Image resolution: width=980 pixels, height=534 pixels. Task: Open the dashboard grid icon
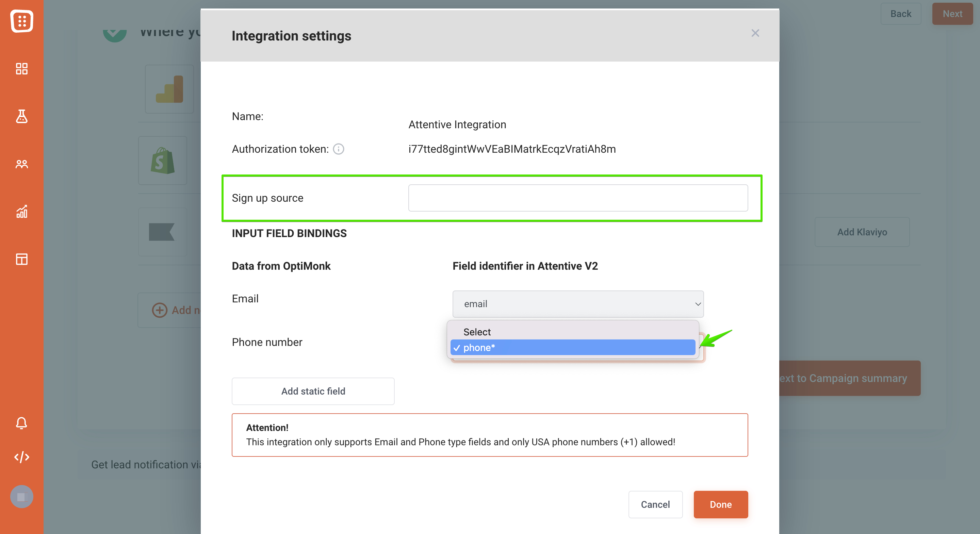tap(22, 69)
